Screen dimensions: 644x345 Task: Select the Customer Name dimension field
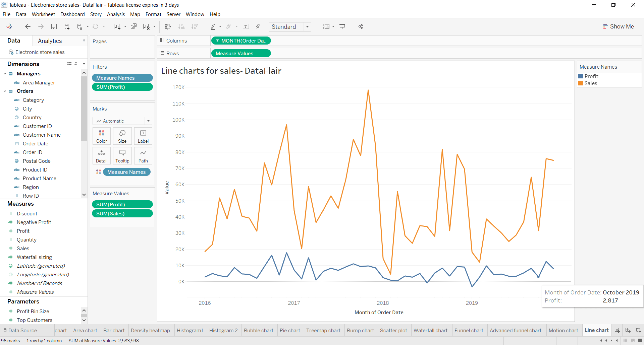point(42,135)
